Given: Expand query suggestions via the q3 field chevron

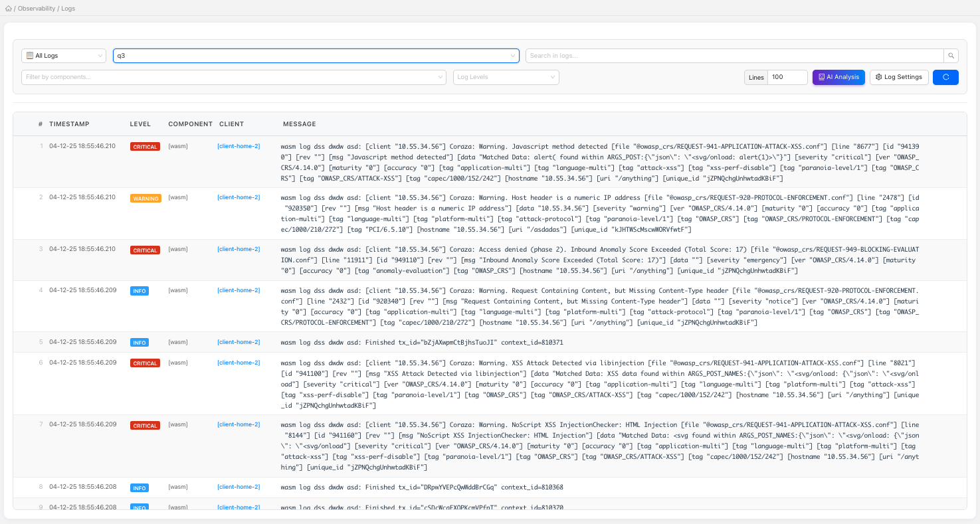Looking at the screenshot, I should pos(513,56).
